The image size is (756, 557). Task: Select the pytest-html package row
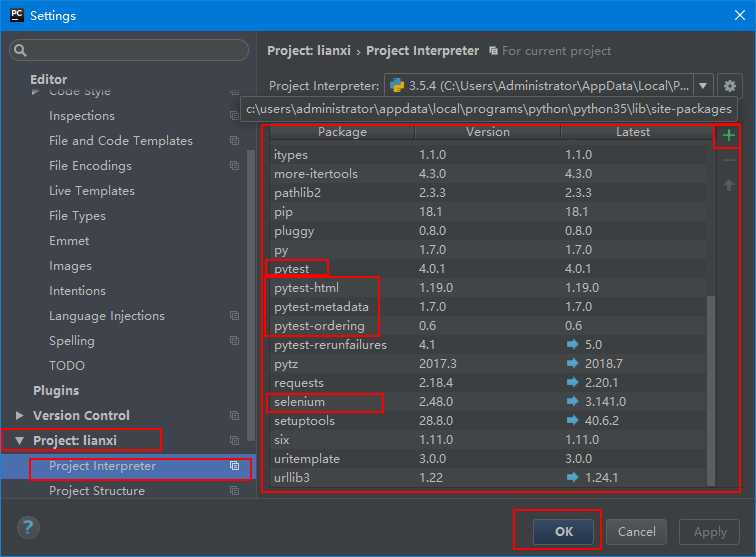pyautogui.click(x=488, y=288)
